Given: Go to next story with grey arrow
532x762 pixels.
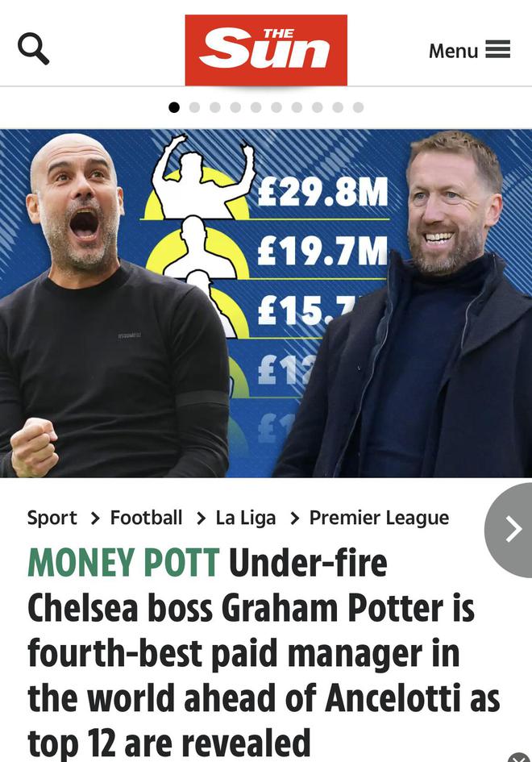Looking at the screenshot, I should [509, 530].
